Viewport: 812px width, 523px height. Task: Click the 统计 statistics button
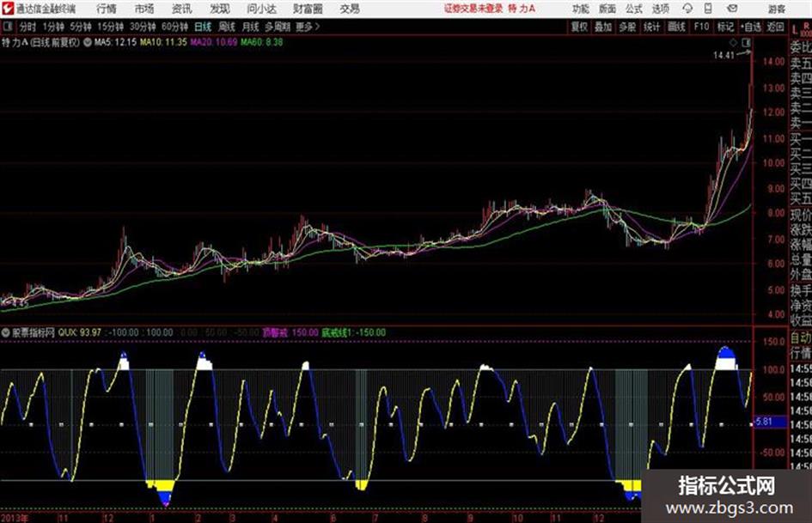[x=651, y=27]
